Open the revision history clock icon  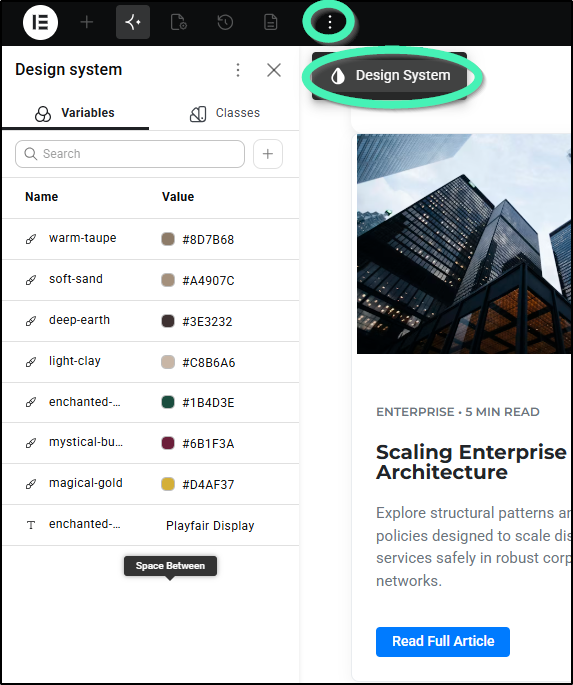pyautogui.click(x=225, y=22)
